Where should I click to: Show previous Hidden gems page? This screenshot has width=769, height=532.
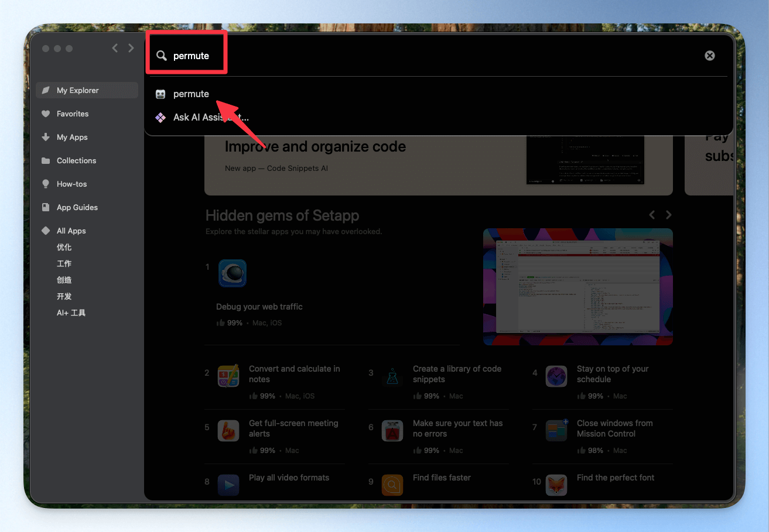pyautogui.click(x=652, y=215)
